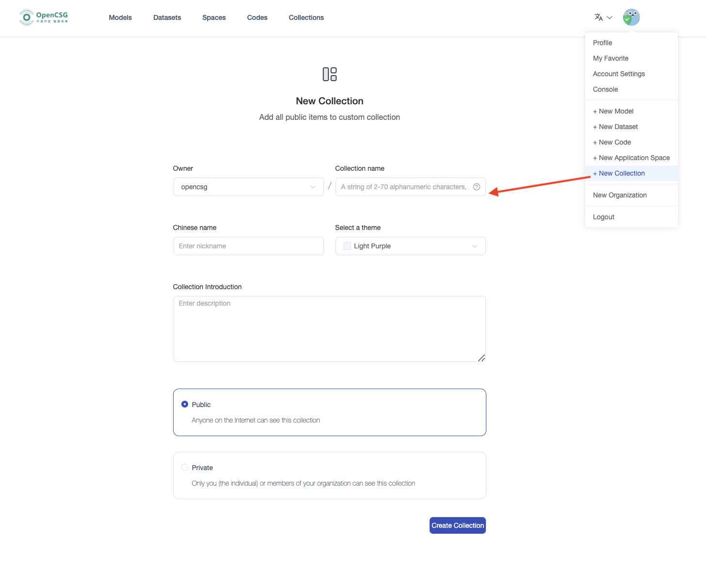
Task: Select the Private radio button
Action: tap(185, 467)
